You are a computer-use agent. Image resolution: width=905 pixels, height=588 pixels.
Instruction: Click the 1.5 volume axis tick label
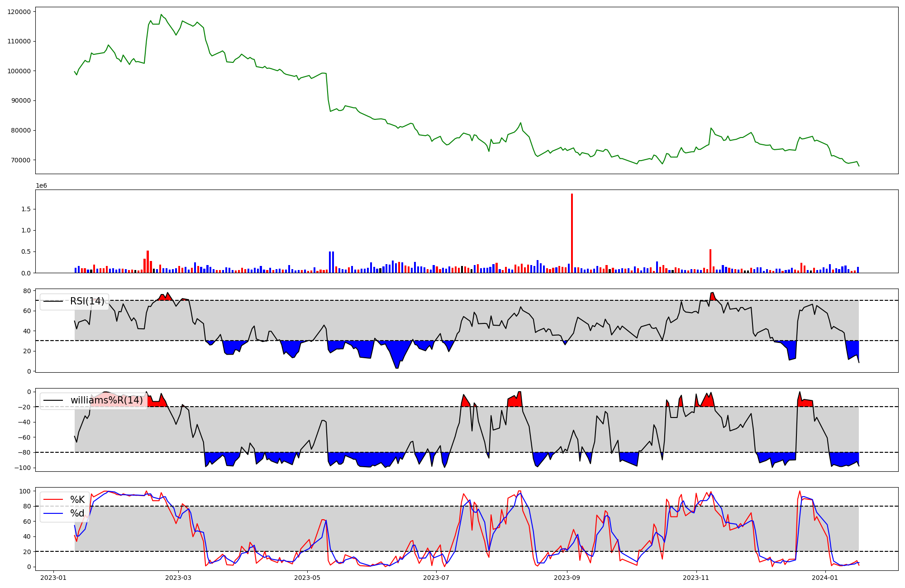coord(26,209)
